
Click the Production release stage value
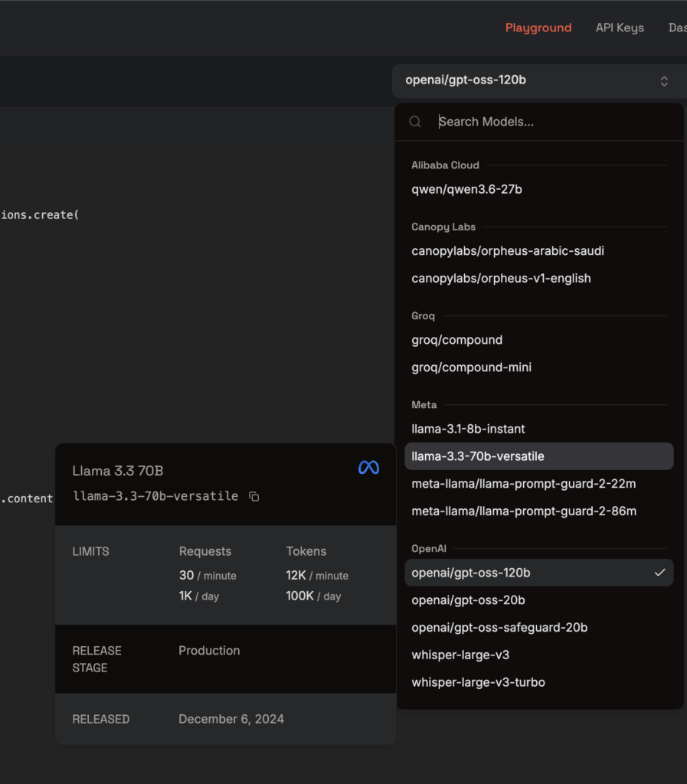[209, 651]
